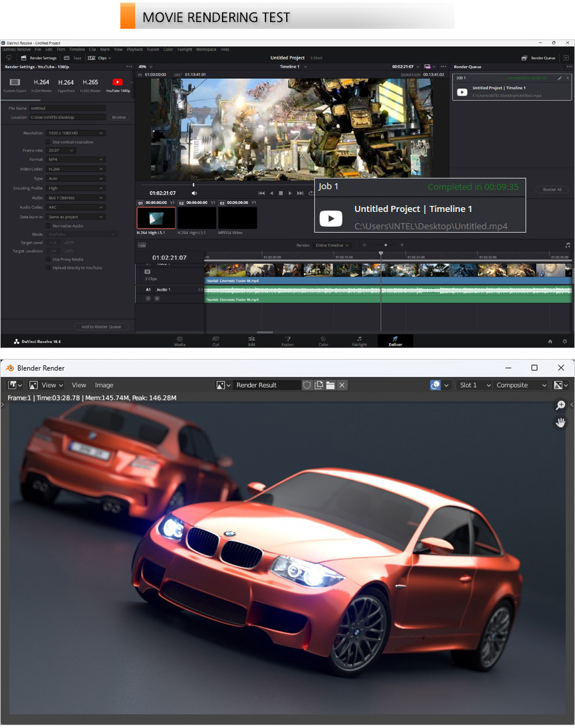Image resolution: width=575 pixels, height=728 pixels.
Task: Play forward in DaVinci viewer
Action: [x=290, y=193]
